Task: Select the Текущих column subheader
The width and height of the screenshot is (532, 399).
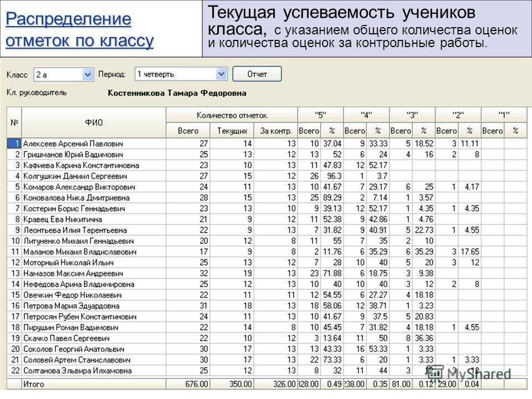Action: pyautogui.click(x=232, y=131)
